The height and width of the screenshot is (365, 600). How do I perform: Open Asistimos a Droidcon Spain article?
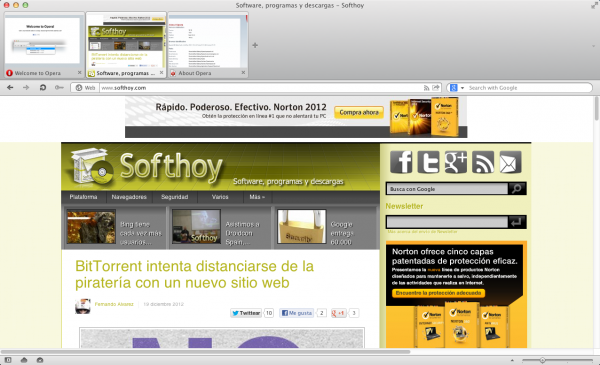242,233
